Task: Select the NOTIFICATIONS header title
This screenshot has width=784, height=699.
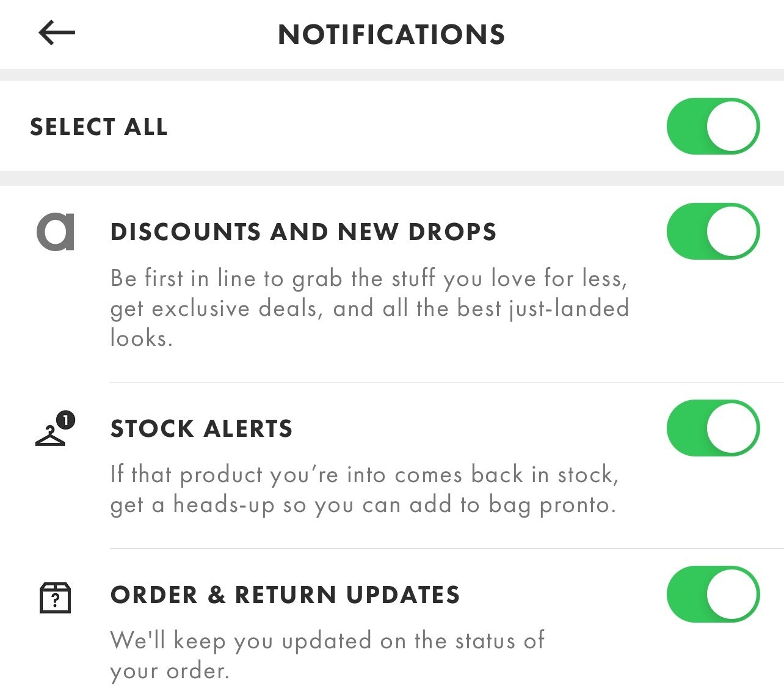Action: coord(391,35)
